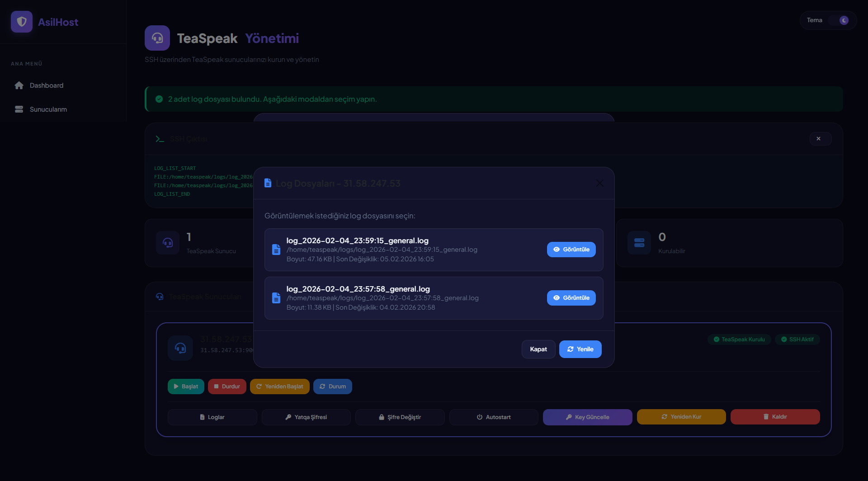The width and height of the screenshot is (868, 481).
Task: Click the TeaSpeak Sunucu count card icon
Action: (x=168, y=243)
